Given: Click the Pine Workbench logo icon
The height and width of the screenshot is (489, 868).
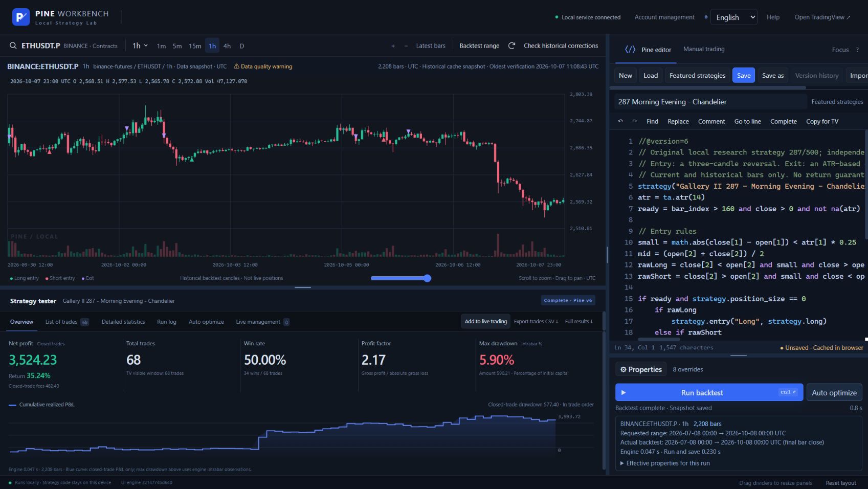Looking at the screenshot, I should (20, 17).
